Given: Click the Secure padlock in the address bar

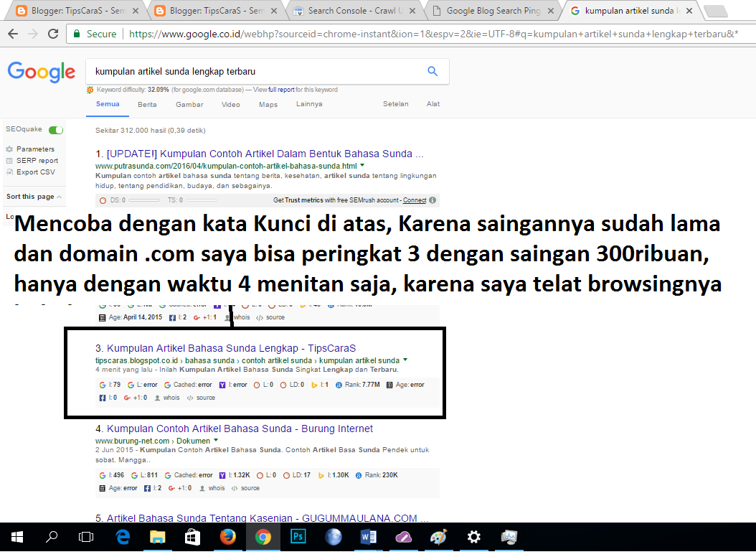Looking at the screenshot, I should pos(76,34).
